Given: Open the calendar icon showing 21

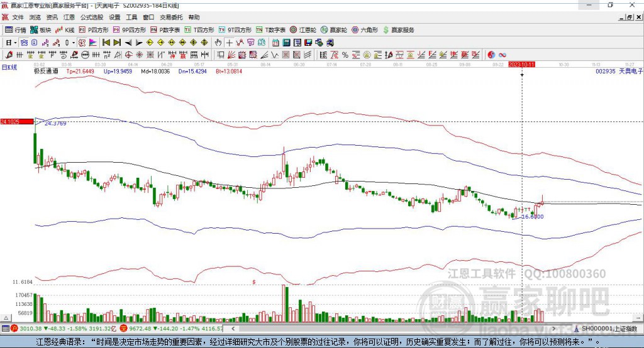Looking at the screenshot, I should click(x=275, y=43).
